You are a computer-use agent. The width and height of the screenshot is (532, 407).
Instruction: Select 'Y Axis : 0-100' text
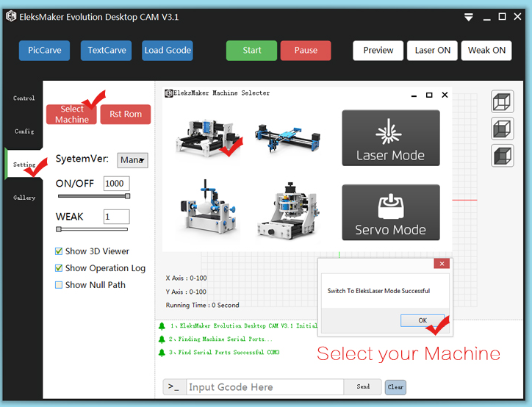[186, 292]
